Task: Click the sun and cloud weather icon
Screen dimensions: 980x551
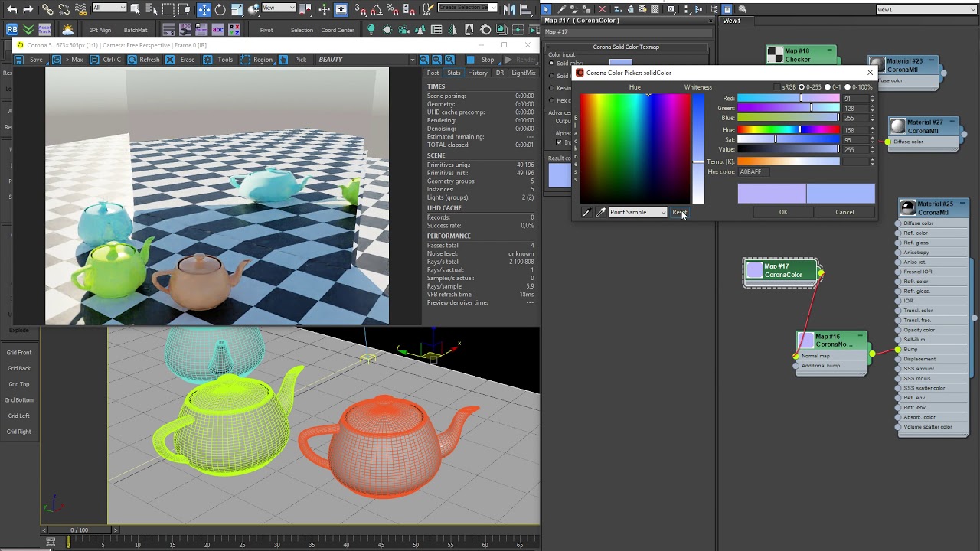Action: (67, 30)
